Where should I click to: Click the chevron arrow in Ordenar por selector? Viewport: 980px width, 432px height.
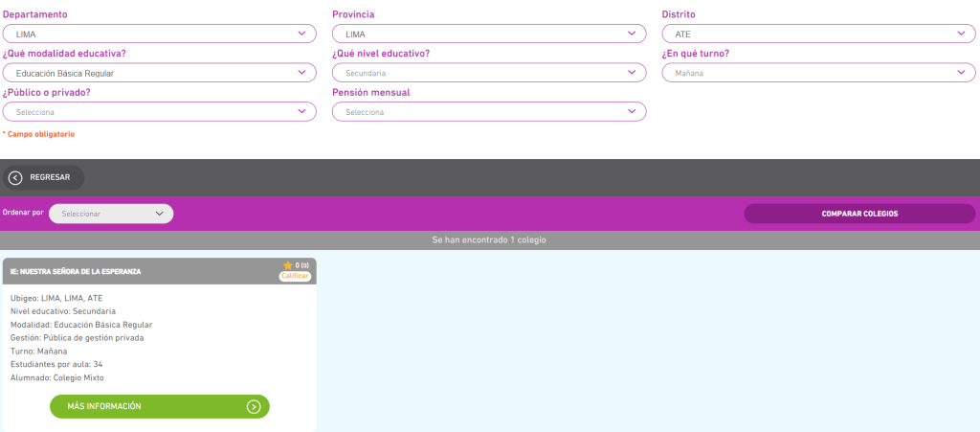[x=160, y=214]
